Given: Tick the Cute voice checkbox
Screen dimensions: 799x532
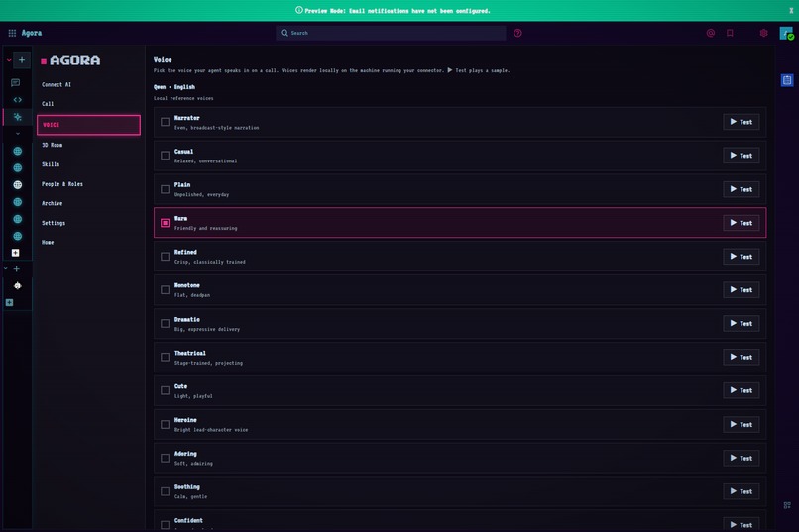Looking at the screenshot, I should (x=165, y=391).
